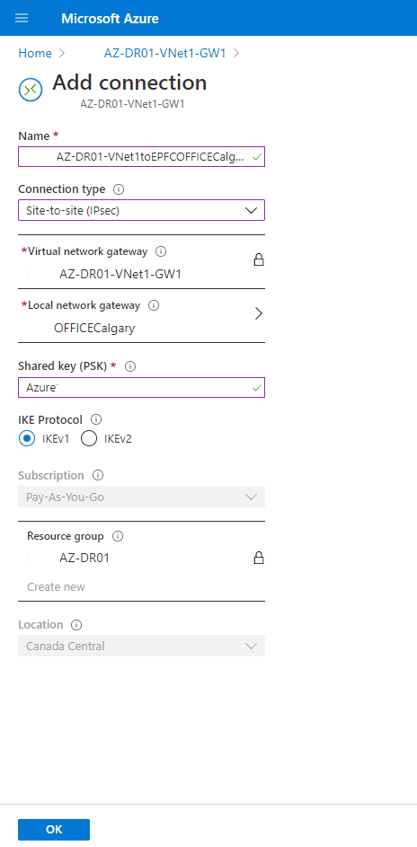This screenshot has width=417, height=847.
Task: Open the hamburger portal menu
Action: (x=22, y=18)
